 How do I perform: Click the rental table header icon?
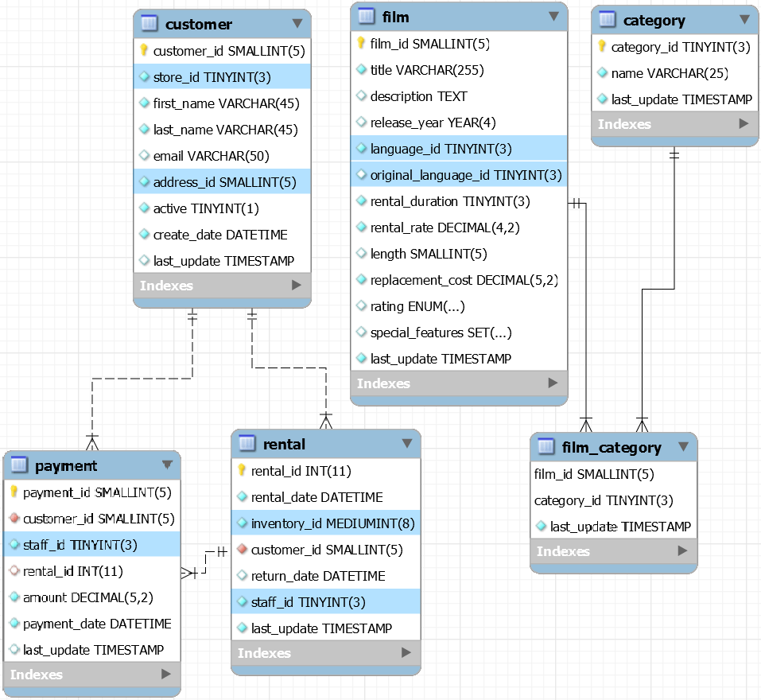click(x=247, y=443)
